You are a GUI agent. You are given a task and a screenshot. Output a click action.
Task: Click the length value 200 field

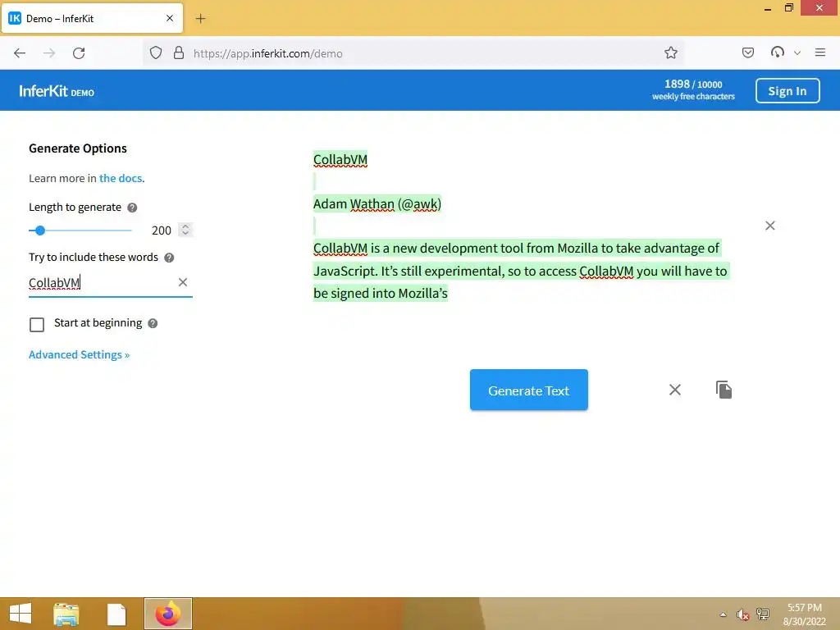tap(162, 231)
